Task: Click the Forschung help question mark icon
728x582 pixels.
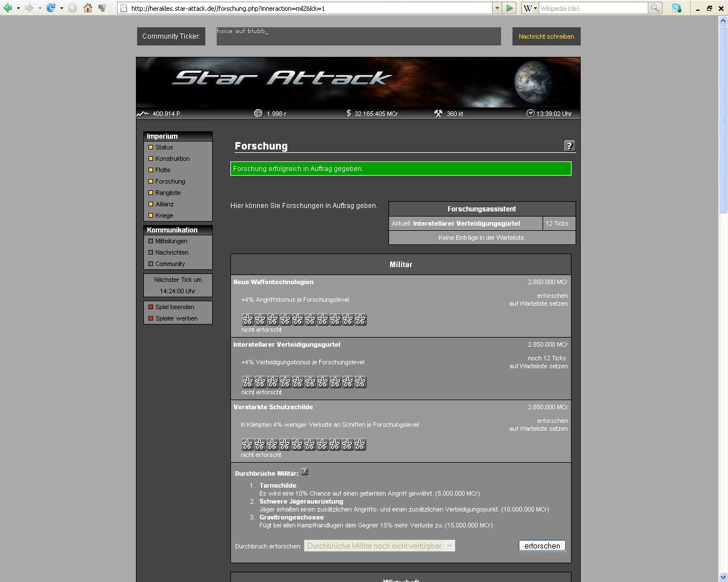Action: (569, 145)
